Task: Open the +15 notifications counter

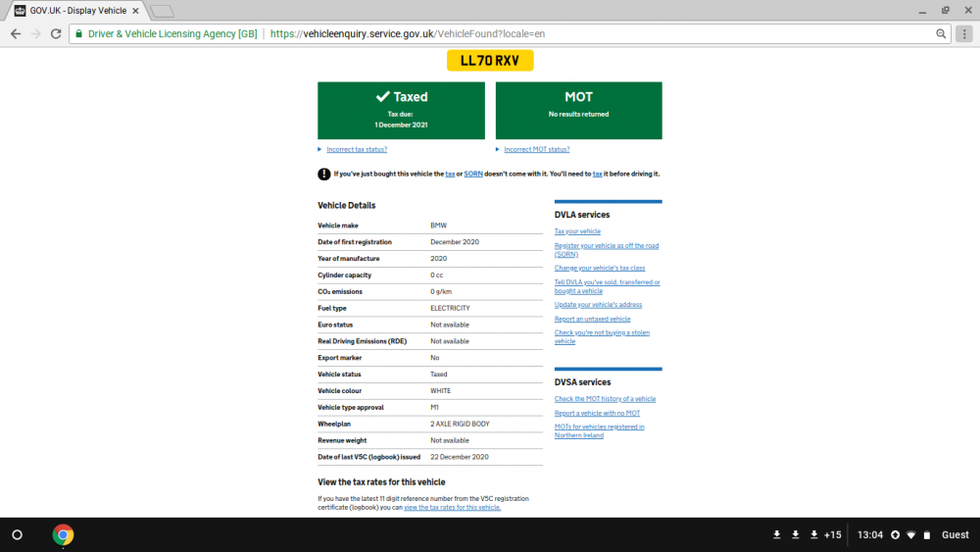Action: pos(832,534)
